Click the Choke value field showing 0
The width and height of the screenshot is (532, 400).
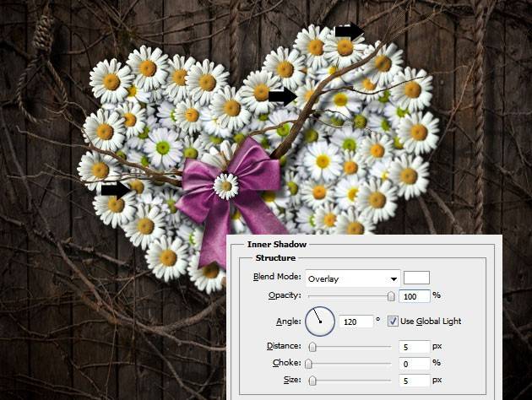point(415,364)
